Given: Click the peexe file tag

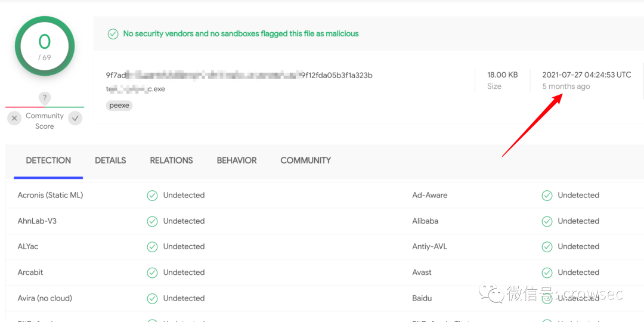Looking at the screenshot, I should tap(120, 106).
